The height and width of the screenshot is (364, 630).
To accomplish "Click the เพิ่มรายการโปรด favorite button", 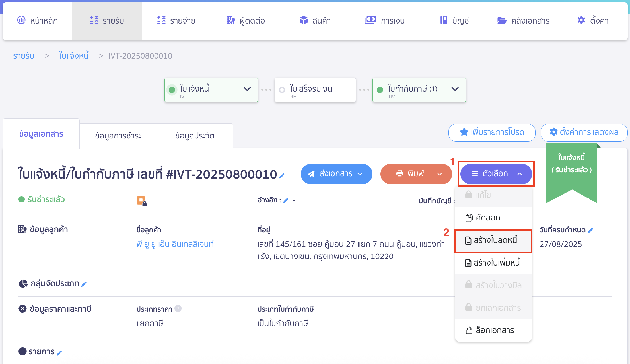I will 492,132.
